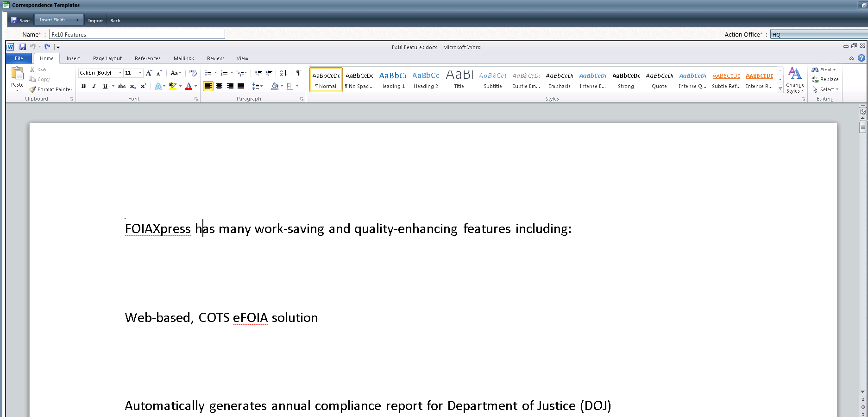Click the Save icon in Word's quick access toolbar

click(x=23, y=47)
